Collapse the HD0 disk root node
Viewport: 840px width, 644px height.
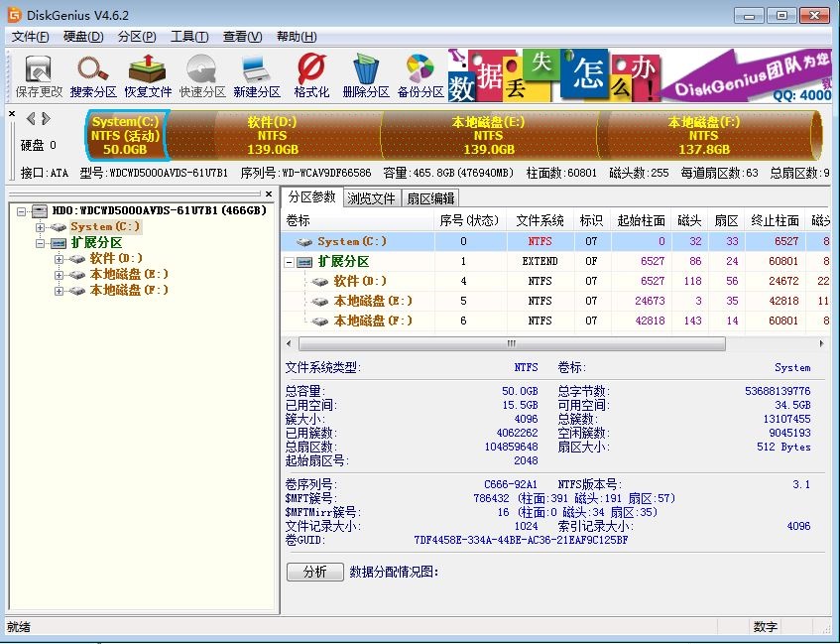tap(22, 211)
